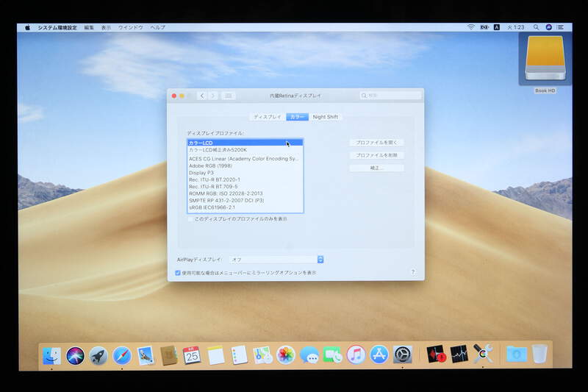
Task: Click the toolbar forward arrow
Action: 213,96
